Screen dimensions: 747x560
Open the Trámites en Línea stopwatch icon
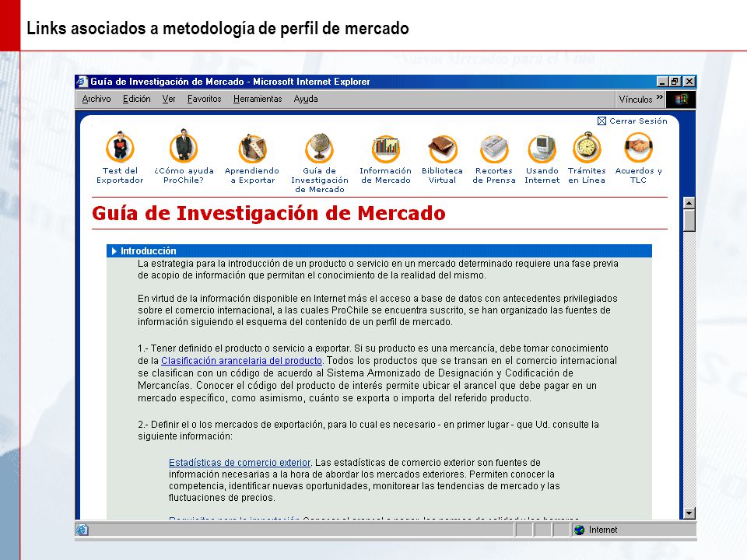[587, 148]
